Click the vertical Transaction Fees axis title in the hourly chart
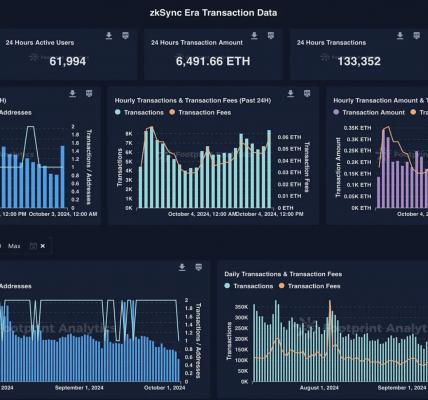 click(307, 167)
